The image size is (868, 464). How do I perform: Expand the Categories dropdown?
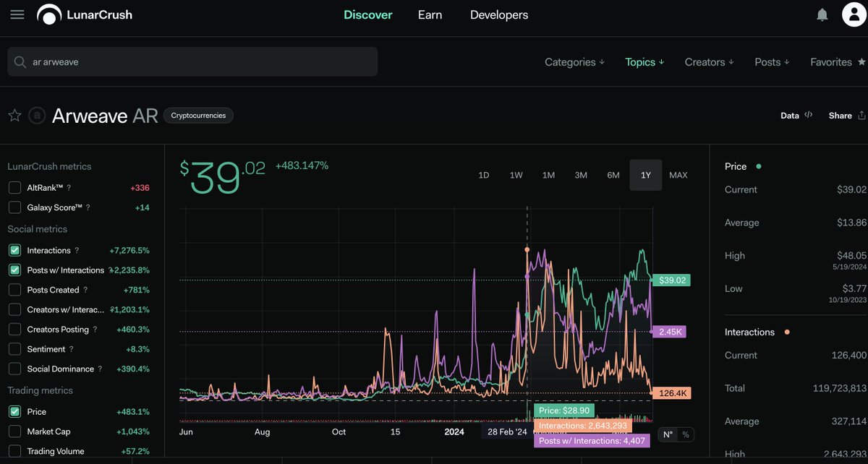(x=574, y=62)
